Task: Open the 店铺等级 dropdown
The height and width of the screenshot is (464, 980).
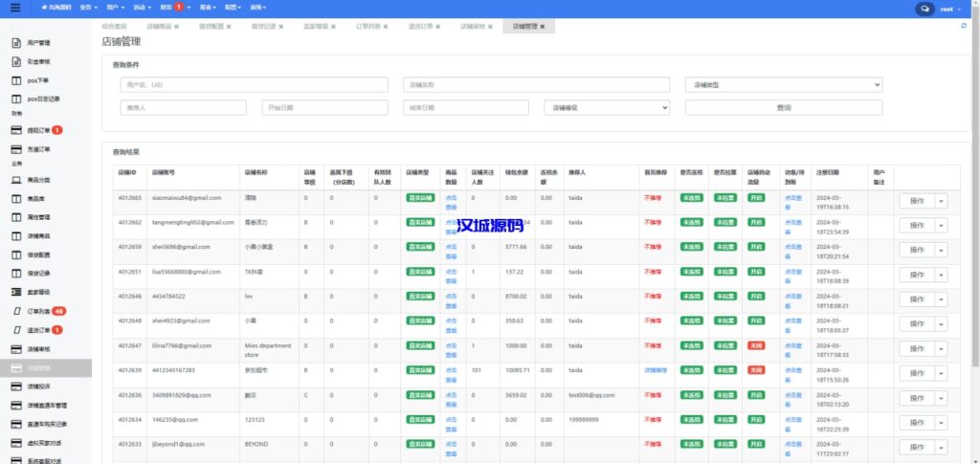Action: click(607, 108)
